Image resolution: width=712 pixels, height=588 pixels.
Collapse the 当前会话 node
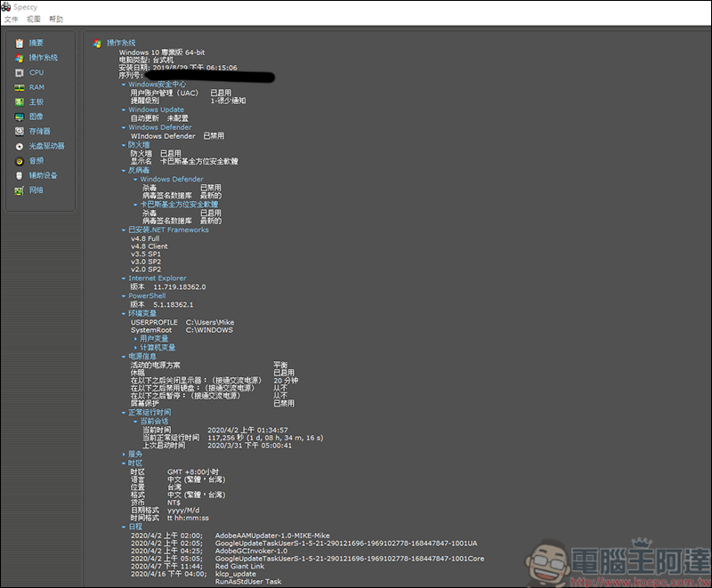pyautogui.click(x=135, y=422)
